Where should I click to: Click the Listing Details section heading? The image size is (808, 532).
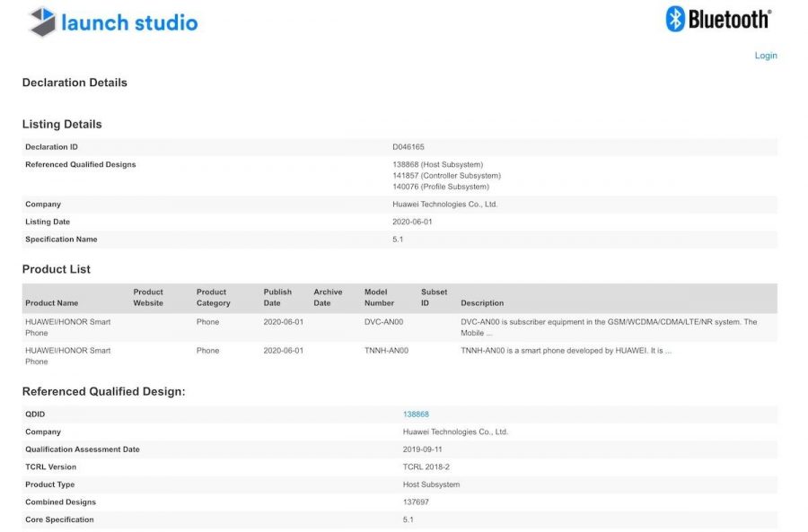(62, 125)
